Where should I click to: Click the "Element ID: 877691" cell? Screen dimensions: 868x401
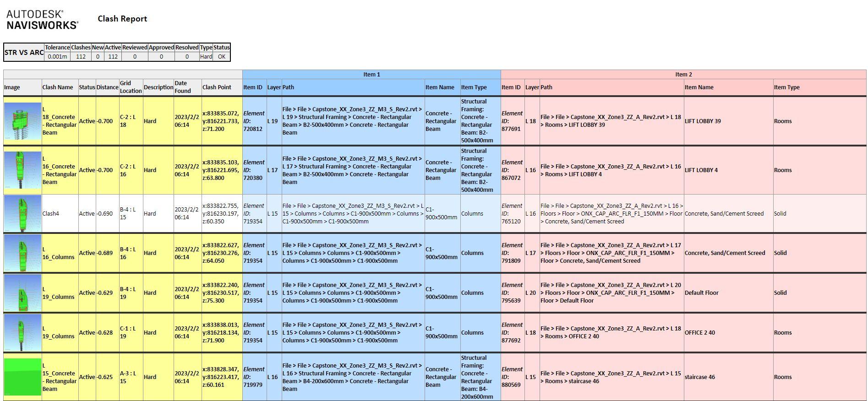coord(513,121)
